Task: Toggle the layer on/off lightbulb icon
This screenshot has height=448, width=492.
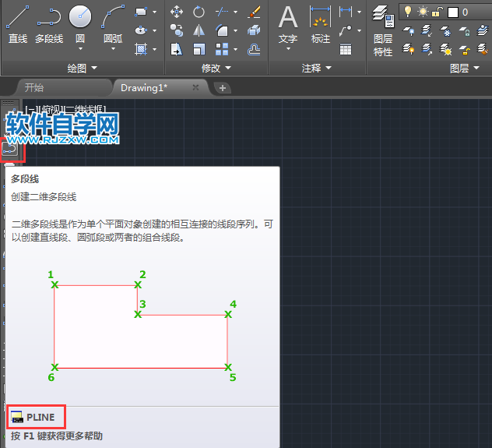Action: click(x=406, y=12)
